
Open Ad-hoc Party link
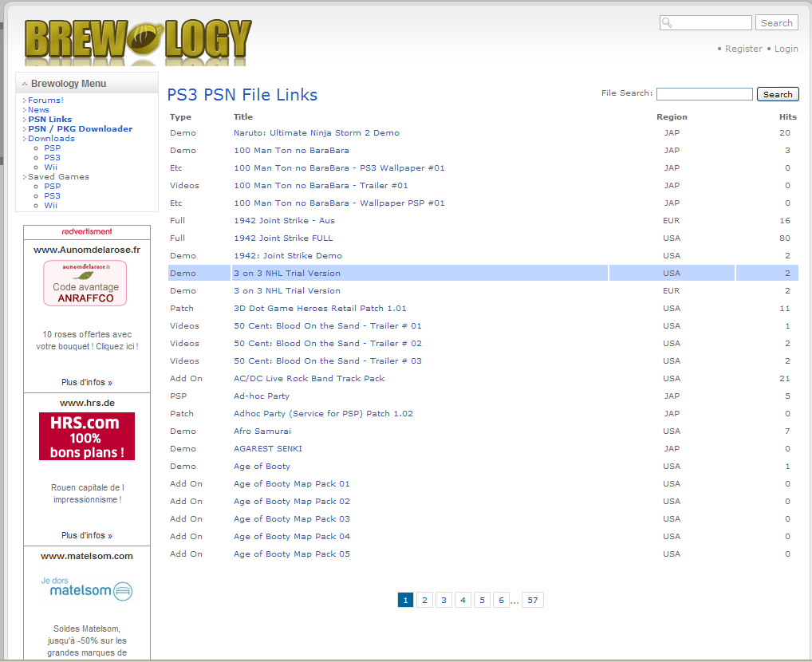click(262, 396)
